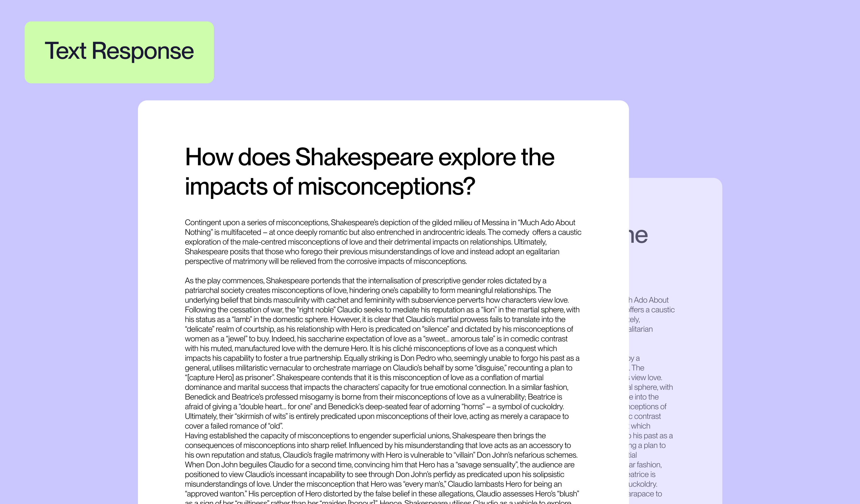Image resolution: width=860 pixels, height=504 pixels.
Task: Click the Text Response label badge
Action: (x=119, y=52)
